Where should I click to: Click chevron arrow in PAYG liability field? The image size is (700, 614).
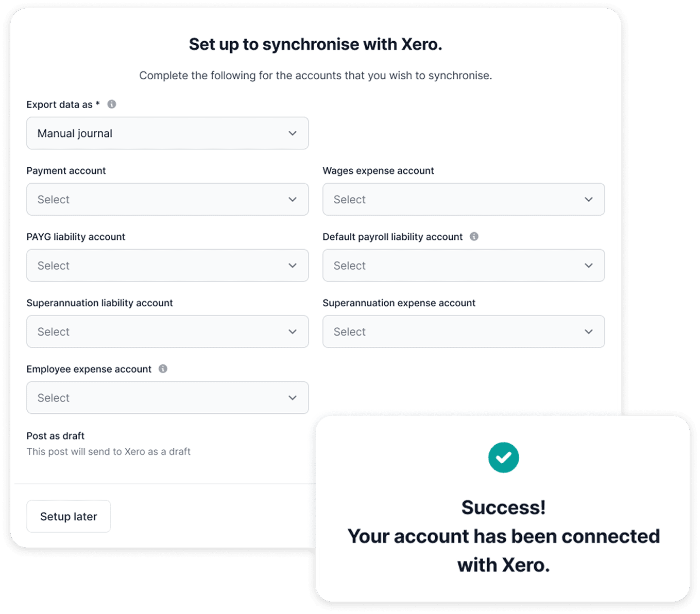pyautogui.click(x=293, y=266)
